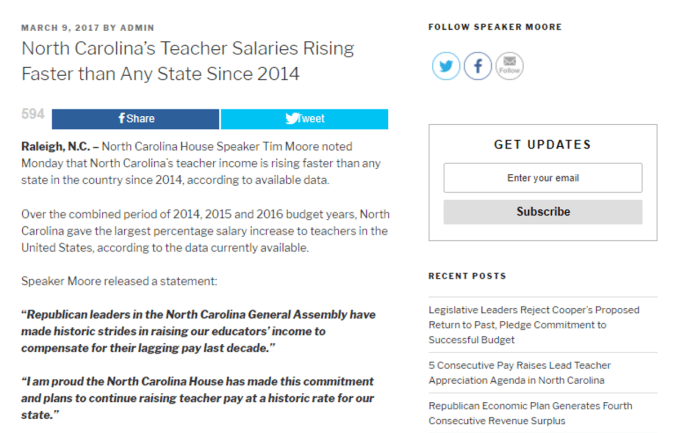
Task: Click the quote starting 'Republican leaders in the'
Action: click(x=198, y=329)
